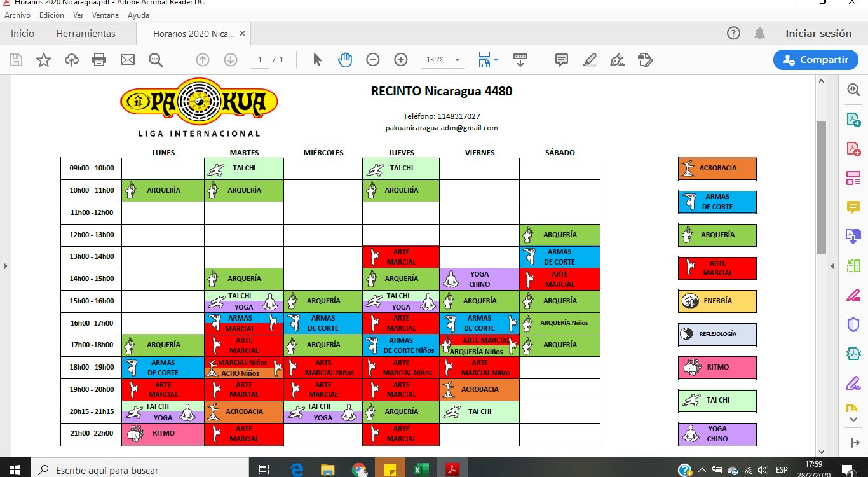Screen dimensions: 868x477
Task: Activate the hand pan tool
Action: [345, 60]
